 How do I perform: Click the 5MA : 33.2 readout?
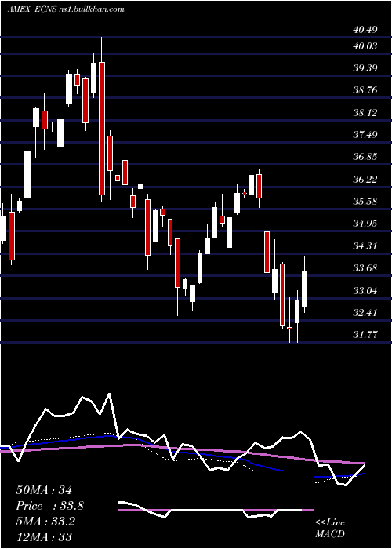45,521
